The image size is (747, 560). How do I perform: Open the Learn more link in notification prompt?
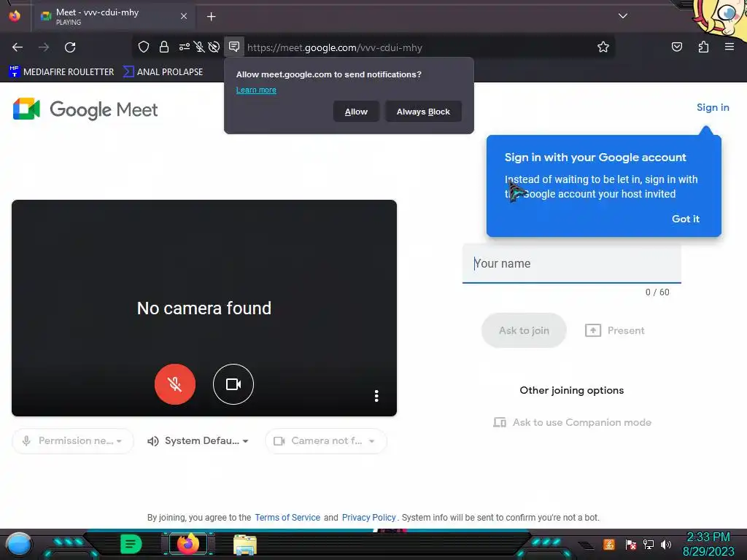point(256,90)
